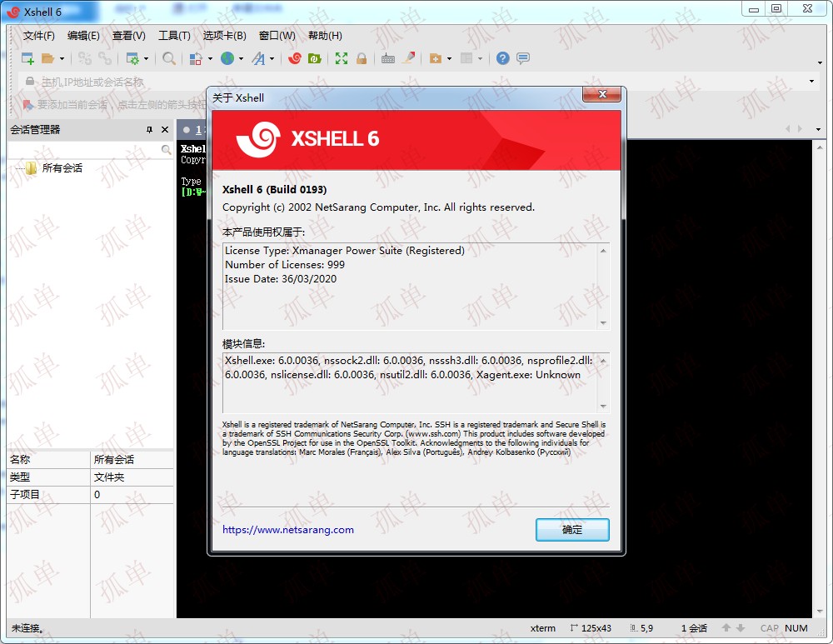833x644 pixels.
Task: Expand the tab layout dropdown arrow
Action: pos(481,59)
